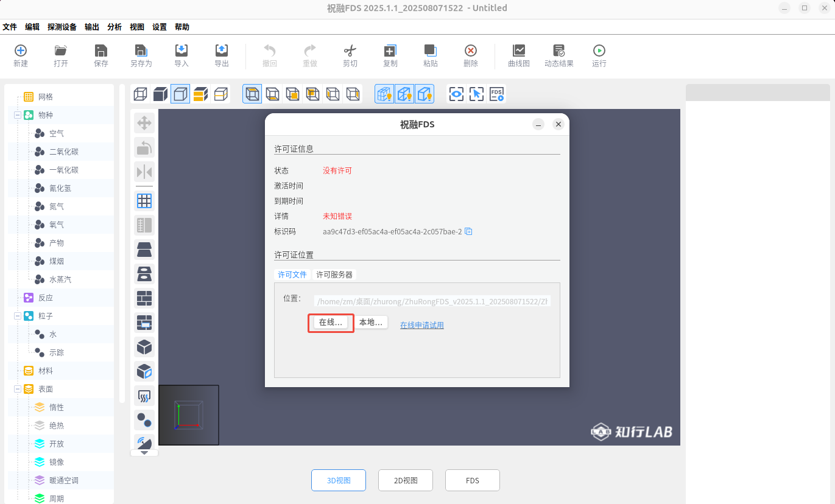Select the solid cube obstruction tool
The height and width of the screenshot is (504, 835).
coord(144,346)
